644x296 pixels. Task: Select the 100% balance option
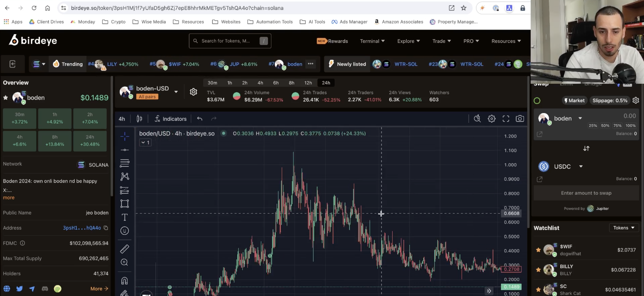(630, 126)
